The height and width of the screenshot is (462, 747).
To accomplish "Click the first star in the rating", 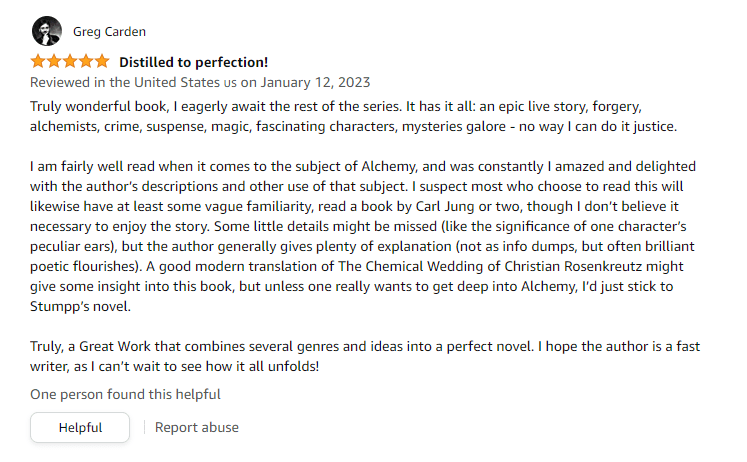I will click(x=38, y=61).
